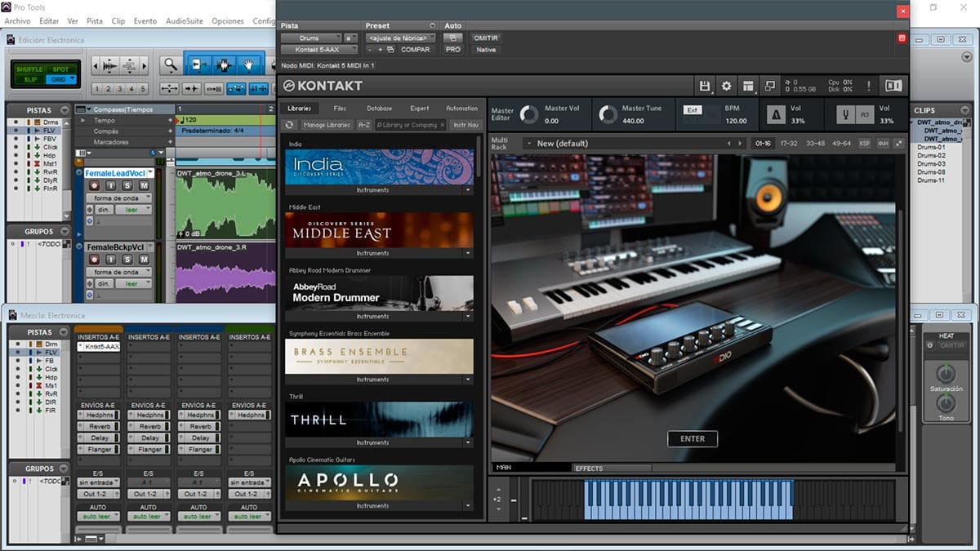The height and width of the screenshot is (551, 980).
Task: Open the New (default) multi dropdown
Action: [528, 144]
